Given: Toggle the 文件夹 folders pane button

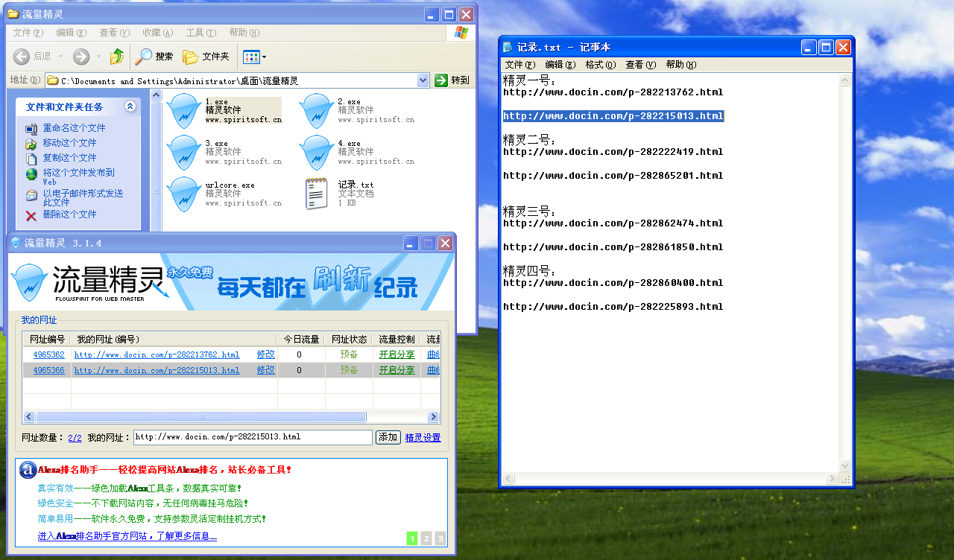Looking at the screenshot, I should [206, 57].
